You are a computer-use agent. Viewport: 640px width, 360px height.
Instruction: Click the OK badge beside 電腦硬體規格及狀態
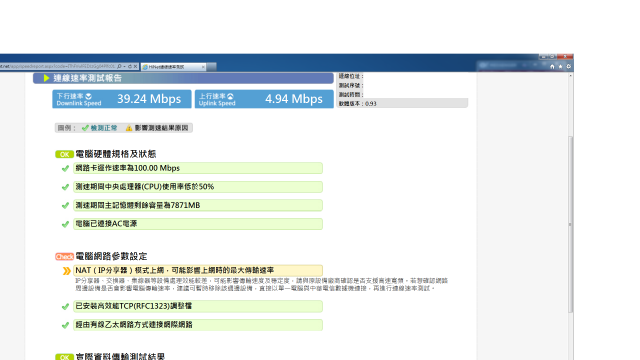pos(64,154)
